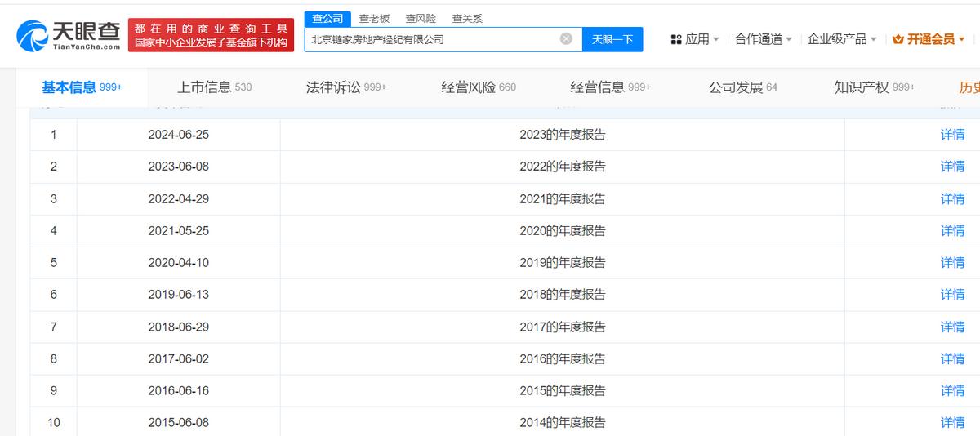Screen dimensions: 980x436
Task: Select the 查关系 search tab
Action: (467, 18)
